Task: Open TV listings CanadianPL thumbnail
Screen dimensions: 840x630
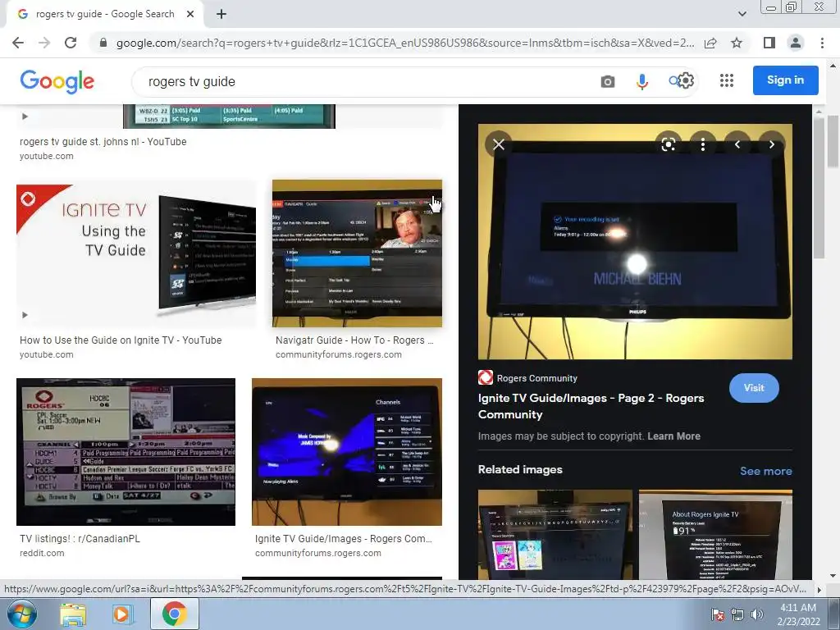Action: tap(126, 452)
